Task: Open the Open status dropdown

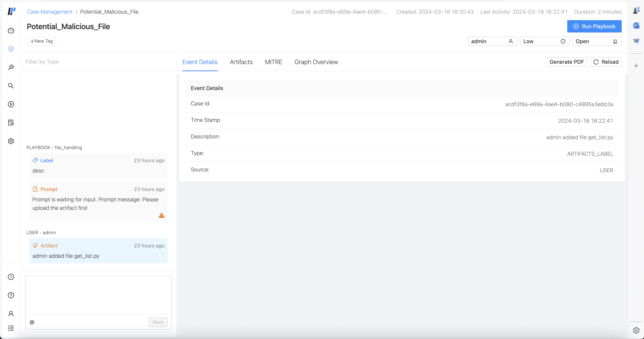Action: [x=596, y=41]
